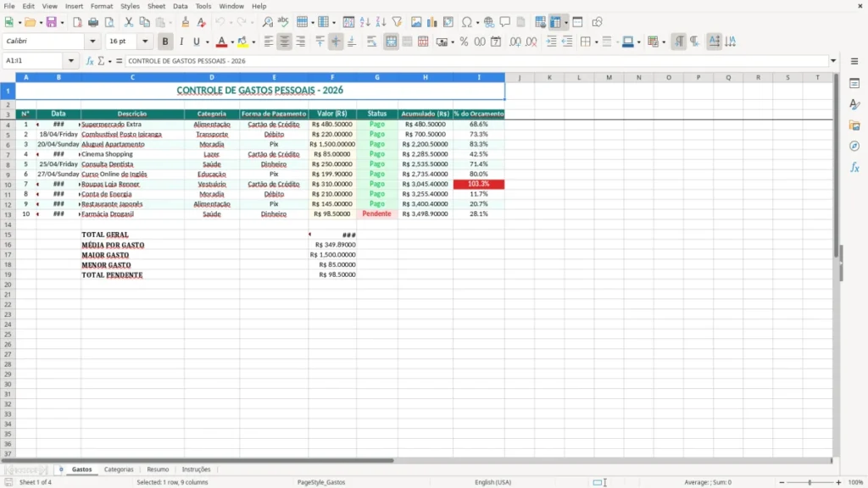Toggle Print Preview
Viewport: 868px width, 488px height.
click(109, 22)
